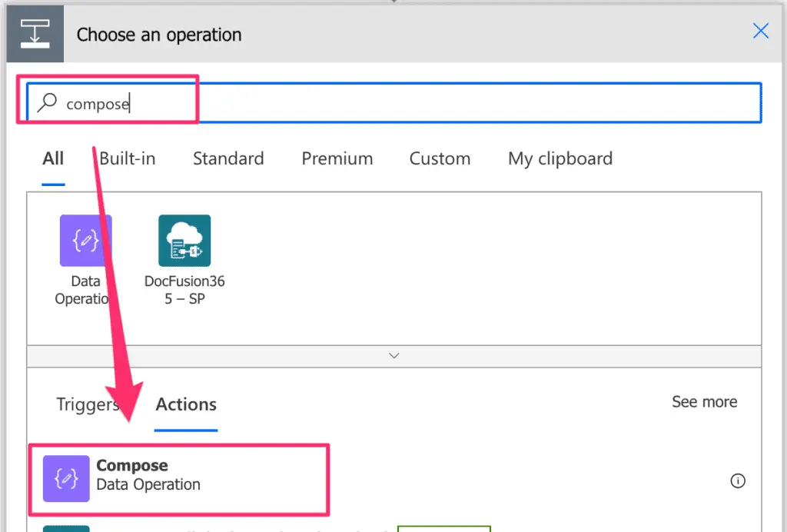
Task: Select the Custom tab
Action: 440,158
